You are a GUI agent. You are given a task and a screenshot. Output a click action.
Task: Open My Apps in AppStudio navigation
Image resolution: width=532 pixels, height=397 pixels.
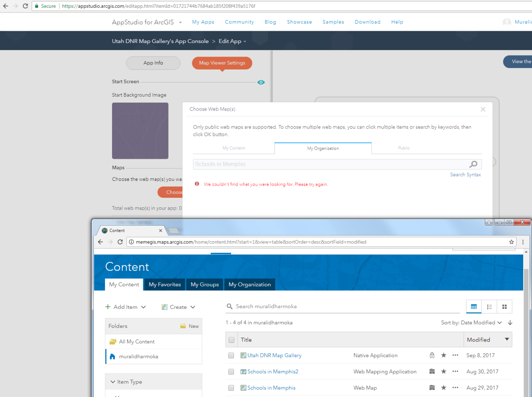coord(203,22)
